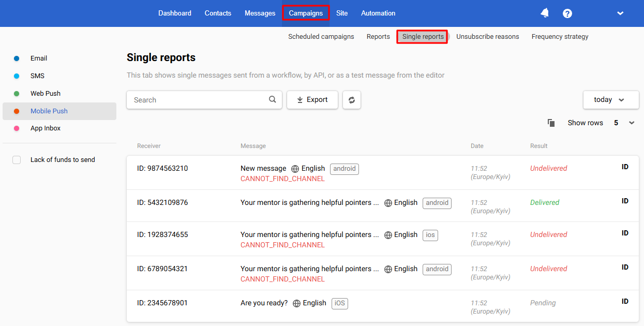Click the magnifier icon in search box
Viewport: 644px width, 326px height.
[x=273, y=100]
